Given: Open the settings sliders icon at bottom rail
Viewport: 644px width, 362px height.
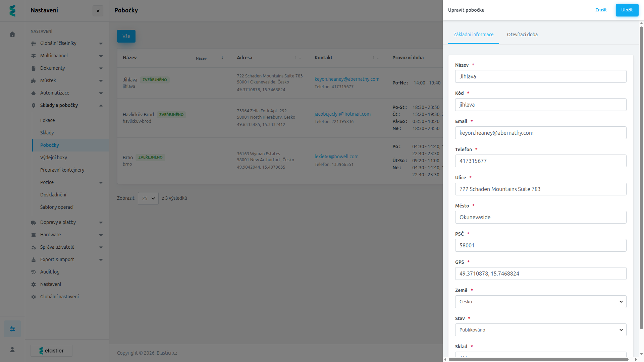Looking at the screenshot, I should 12,329.
